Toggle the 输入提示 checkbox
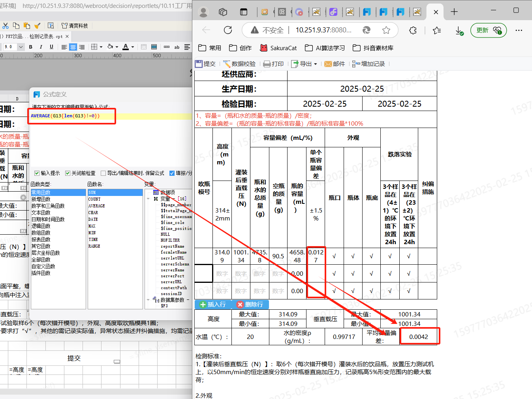 [x=37, y=173]
